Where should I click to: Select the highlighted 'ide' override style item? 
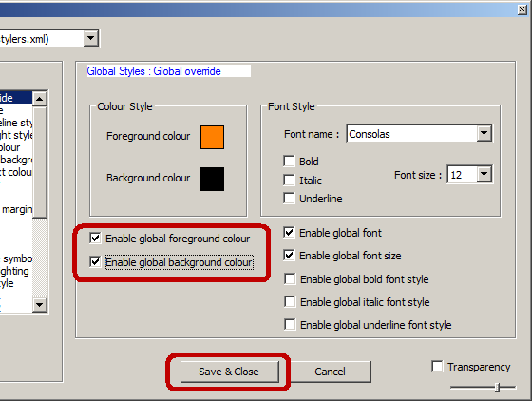pos(16,98)
